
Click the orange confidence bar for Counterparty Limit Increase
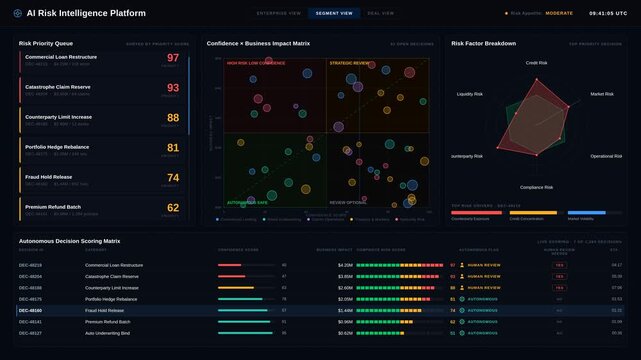pyautogui.click(x=236, y=288)
